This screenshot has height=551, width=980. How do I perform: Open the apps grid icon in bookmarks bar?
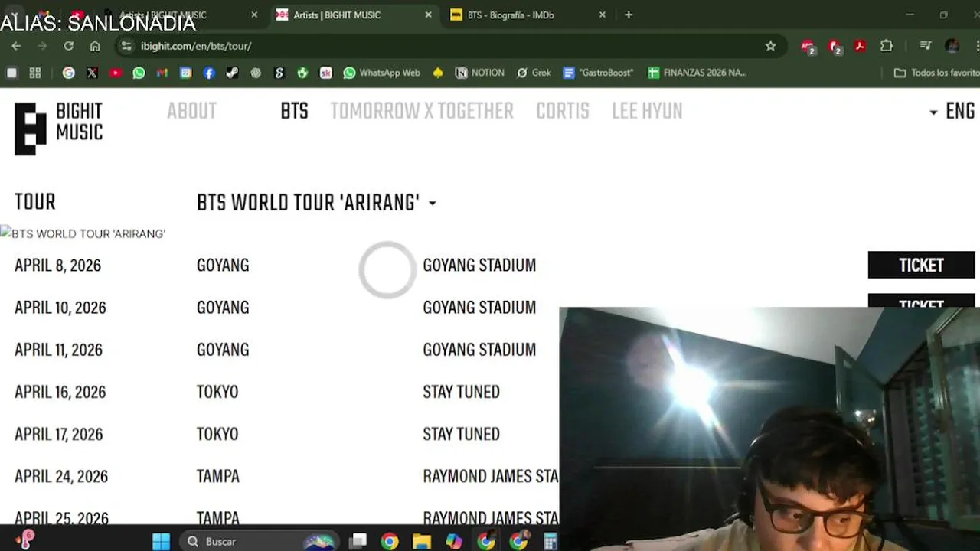point(34,73)
